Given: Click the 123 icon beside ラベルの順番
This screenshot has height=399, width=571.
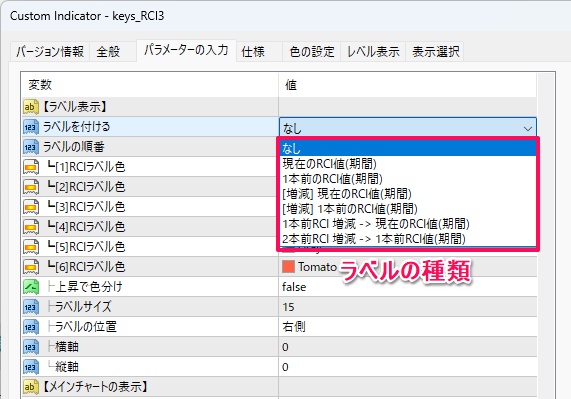Looking at the screenshot, I should pyautogui.click(x=31, y=147).
